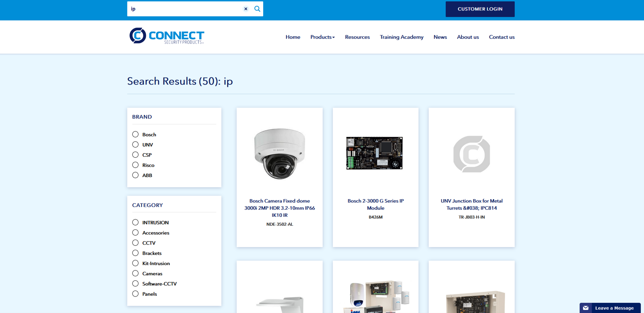This screenshot has height=313, width=644.
Task: Filter by INTRUSION category
Action: tap(136, 222)
